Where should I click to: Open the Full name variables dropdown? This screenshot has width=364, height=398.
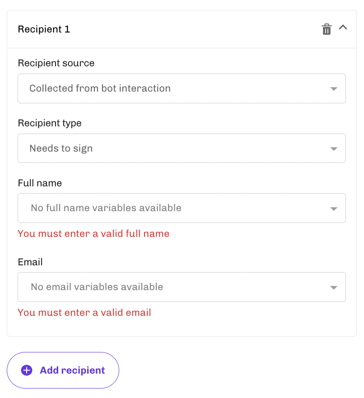[181, 208]
